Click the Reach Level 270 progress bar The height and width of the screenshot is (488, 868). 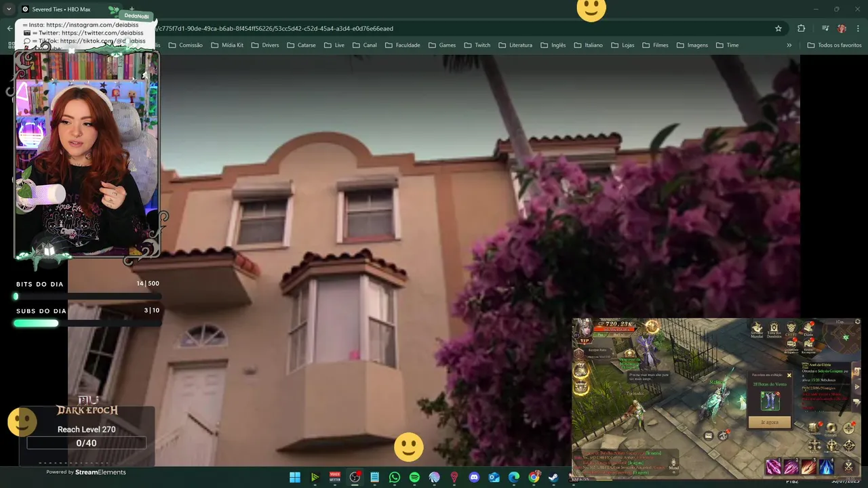pyautogui.click(x=86, y=443)
